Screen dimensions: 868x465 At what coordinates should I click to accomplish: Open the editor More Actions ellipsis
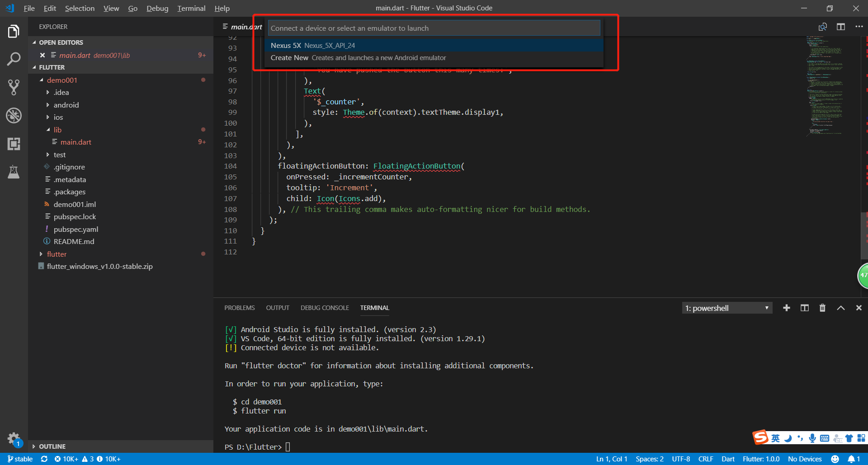click(x=859, y=27)
